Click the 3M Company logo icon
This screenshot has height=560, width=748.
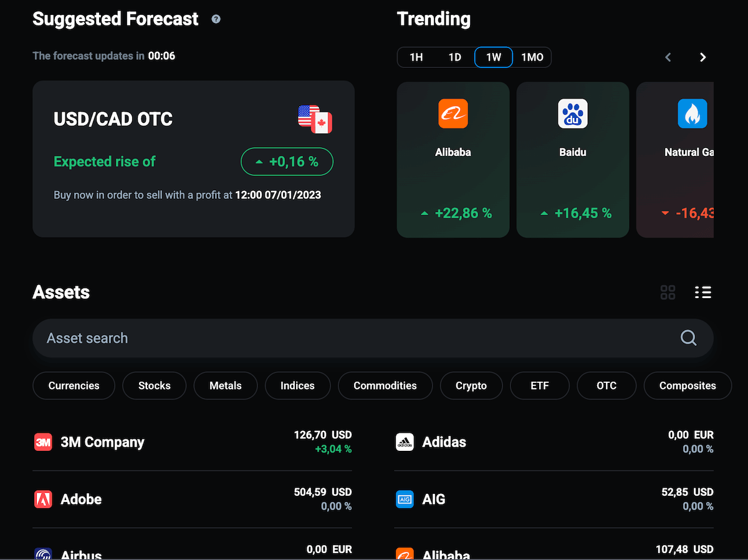click(x=43, y=442)
